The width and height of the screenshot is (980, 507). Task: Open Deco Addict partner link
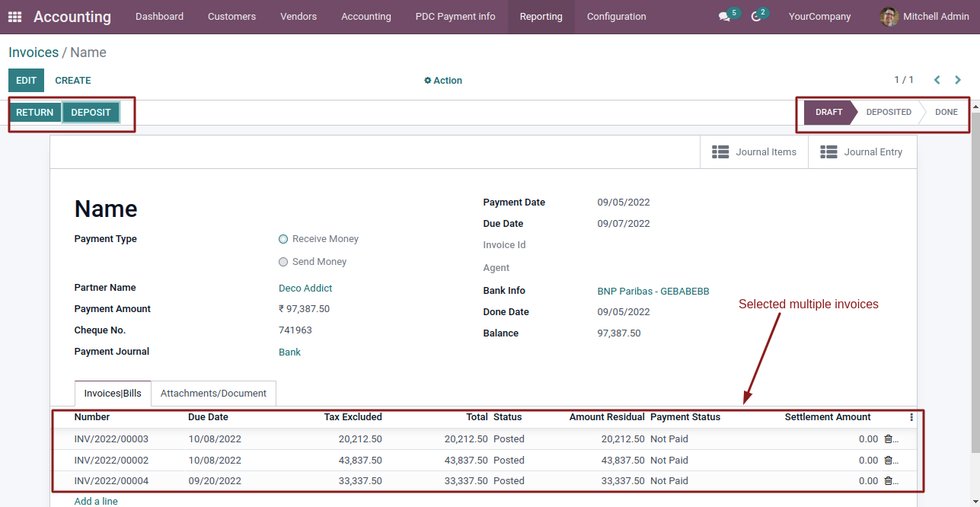click(x=305, y=289)
